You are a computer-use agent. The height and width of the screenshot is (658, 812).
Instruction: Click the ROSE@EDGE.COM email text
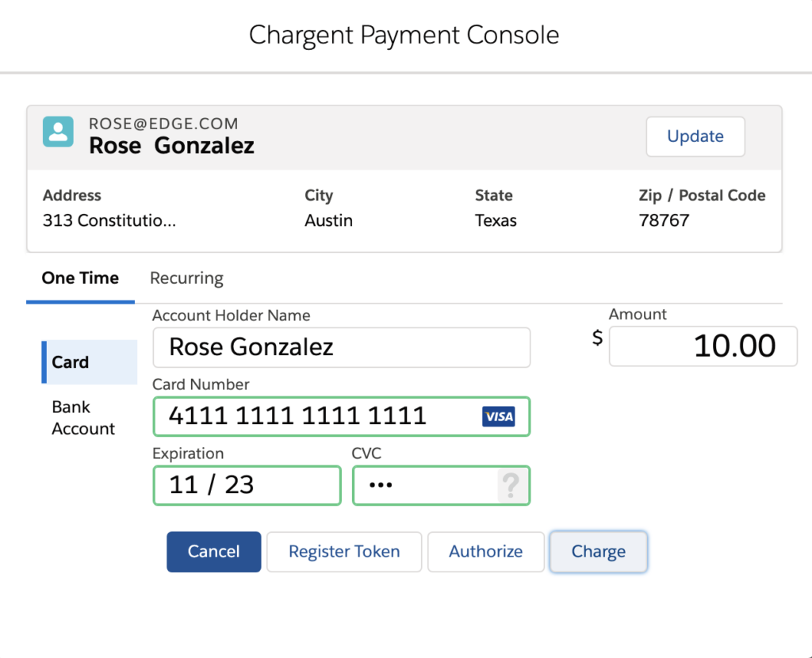click(163, 124)
